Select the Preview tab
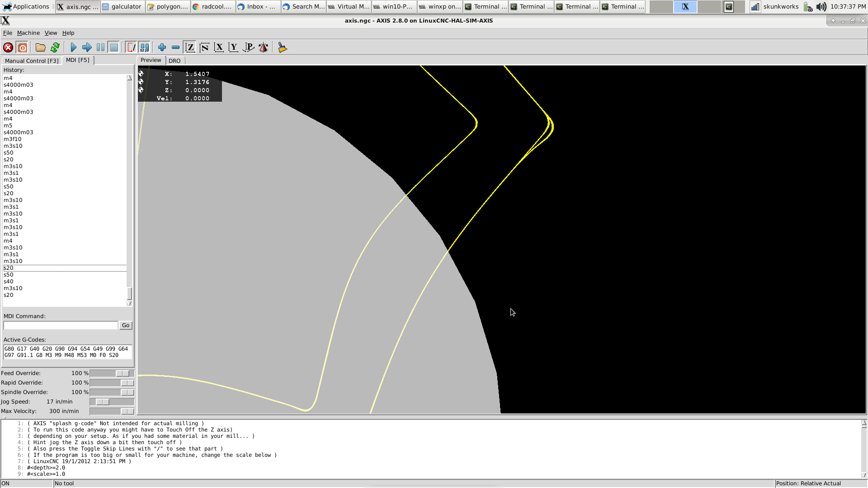The image size is (868, 488). 151,60
